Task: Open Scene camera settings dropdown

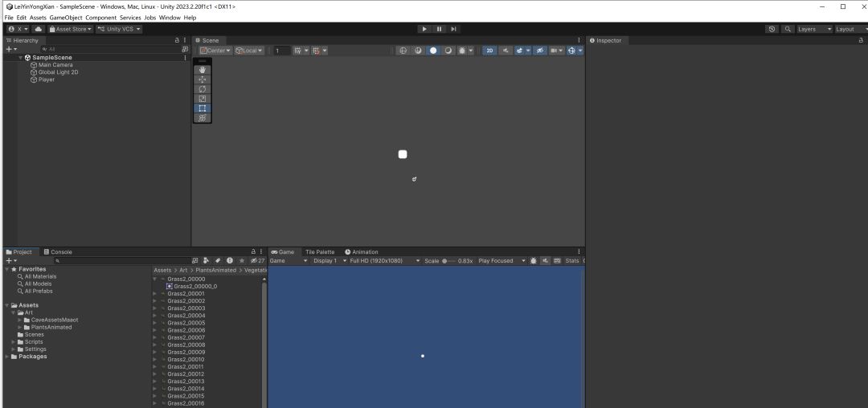Action: pos(556,51)
